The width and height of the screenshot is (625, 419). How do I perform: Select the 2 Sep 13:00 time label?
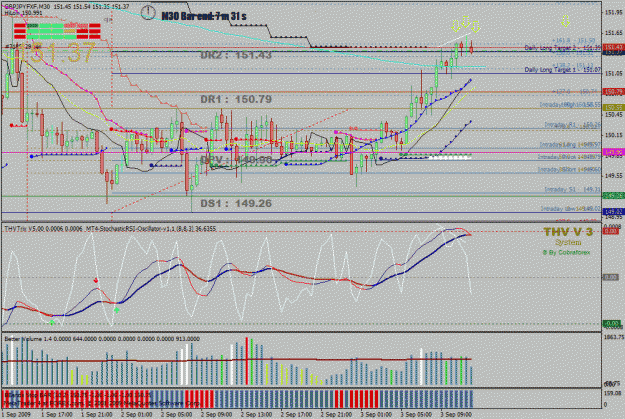pyautogui.click(x=256, y=415)
